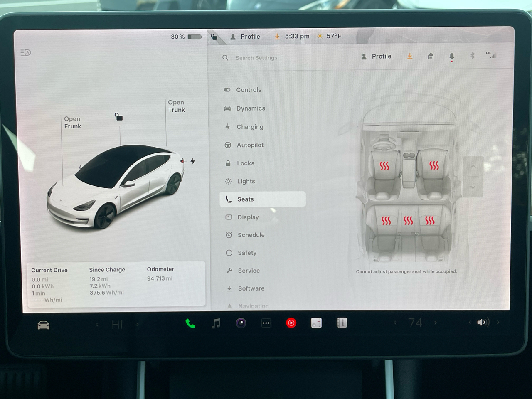Open the Music player icon
The height and width of the screenshot is (399, 532).
(216, 323)
